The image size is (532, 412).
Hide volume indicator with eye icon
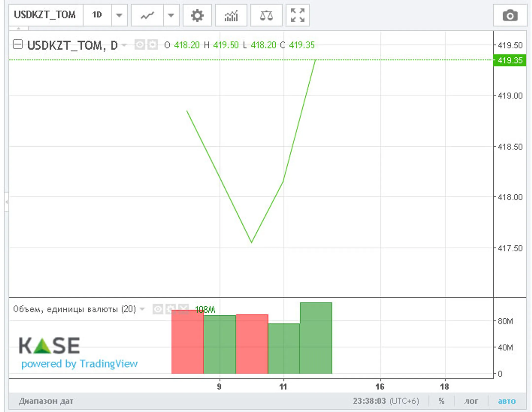coord(158,309)
